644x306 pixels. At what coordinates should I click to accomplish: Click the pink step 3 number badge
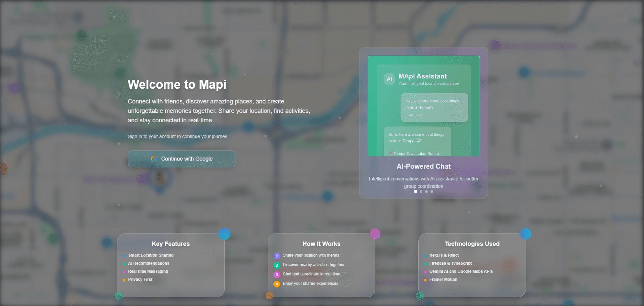277,275
